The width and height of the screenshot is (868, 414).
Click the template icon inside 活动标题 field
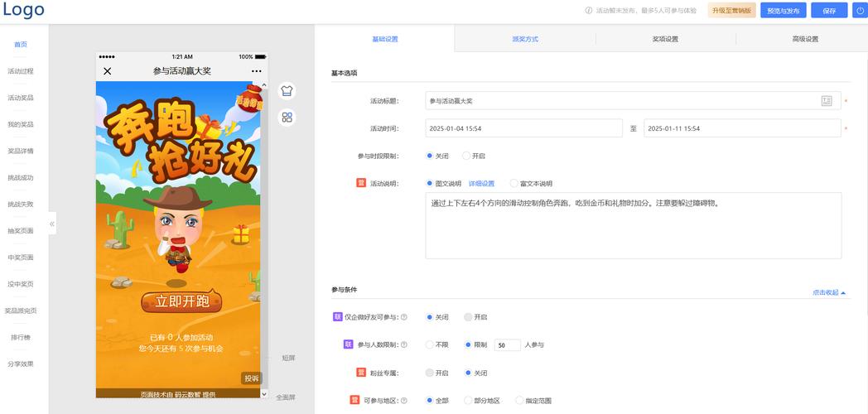point(827,101)
